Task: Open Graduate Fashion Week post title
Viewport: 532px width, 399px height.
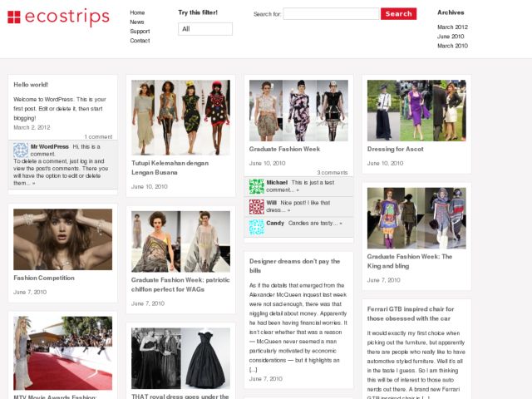Action: click(x=284, y=149)
